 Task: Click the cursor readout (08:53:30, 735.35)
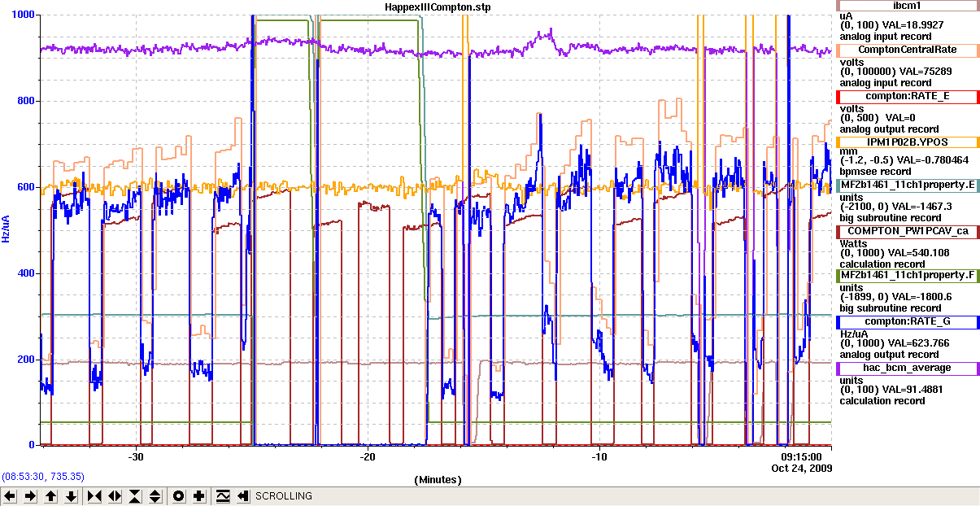[43, 476]
